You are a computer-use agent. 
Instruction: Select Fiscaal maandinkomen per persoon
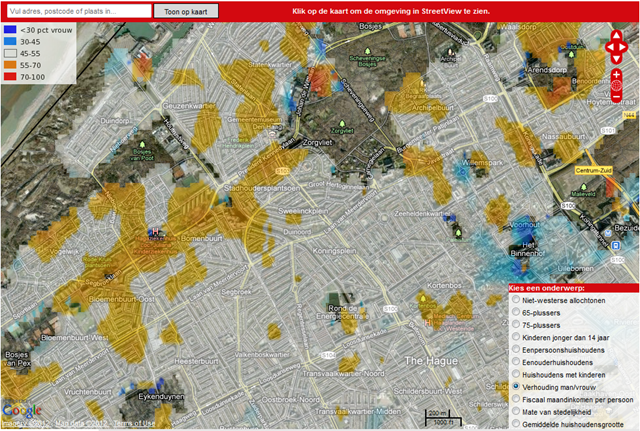515,398
